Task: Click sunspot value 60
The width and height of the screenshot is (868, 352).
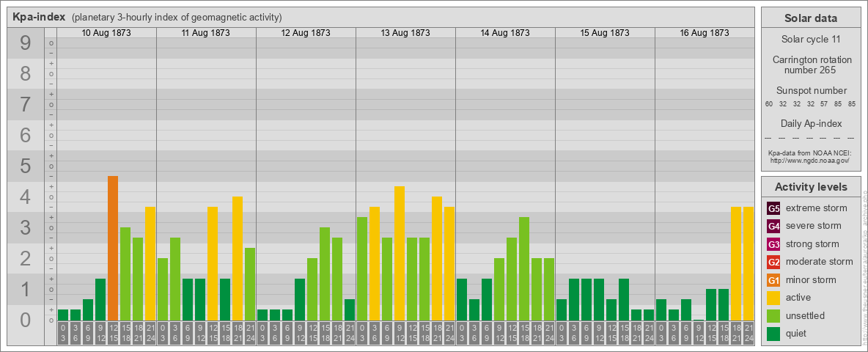Action: (769, 104)
